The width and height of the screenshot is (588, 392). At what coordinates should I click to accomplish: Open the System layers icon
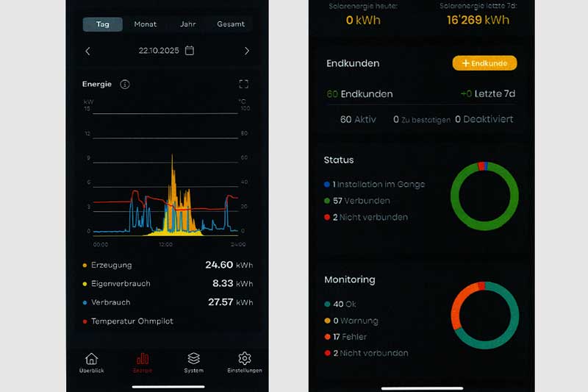(193, 360)
